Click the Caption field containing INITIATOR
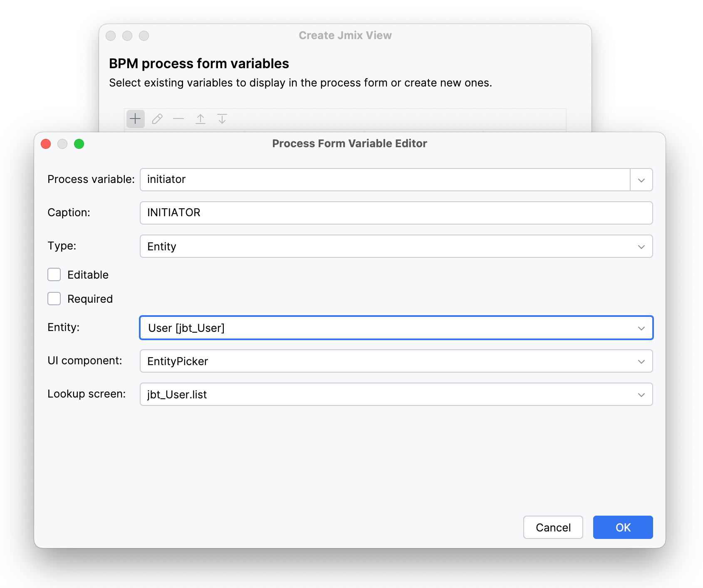Image resolution: width=703 pixels, height=588 pixels. [x=395, y=213]
